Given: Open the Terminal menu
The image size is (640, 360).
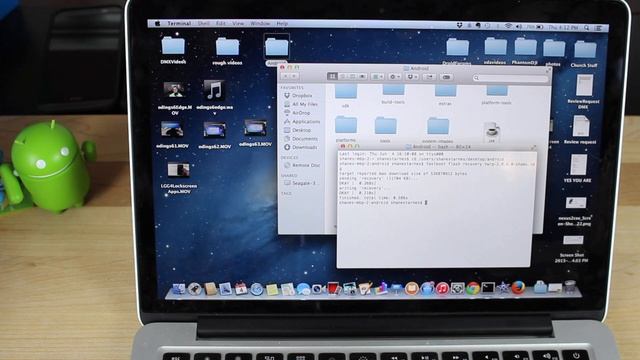Looking at the screenshot, I should [179, 23].
